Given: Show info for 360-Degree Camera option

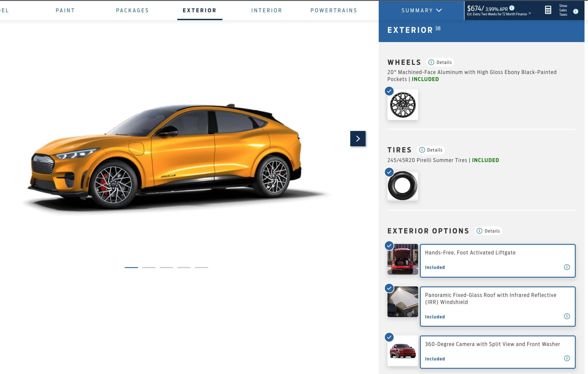Looking at the screenshot, I should coord(567,358).
